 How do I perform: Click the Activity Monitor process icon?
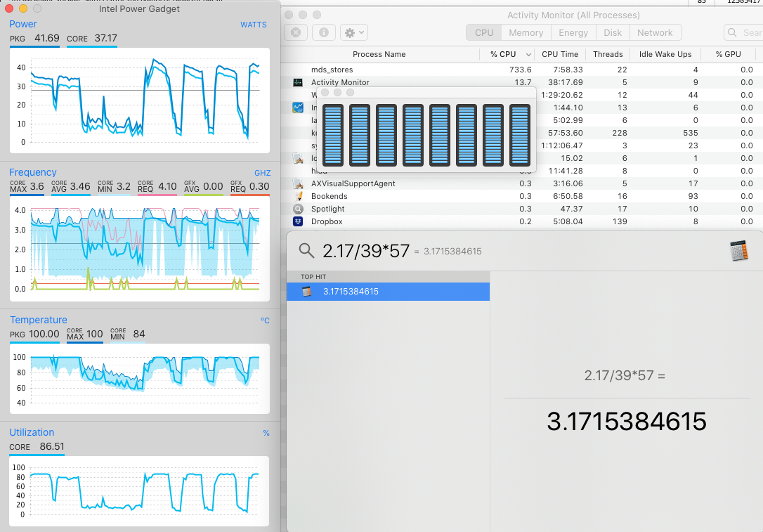(x=298, y=82)
